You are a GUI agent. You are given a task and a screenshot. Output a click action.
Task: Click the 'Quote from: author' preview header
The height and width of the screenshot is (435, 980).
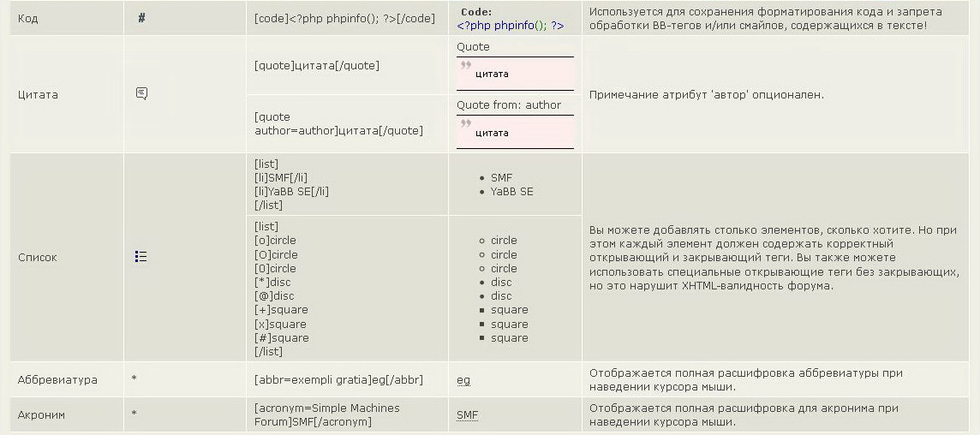[x=509, y=105]
